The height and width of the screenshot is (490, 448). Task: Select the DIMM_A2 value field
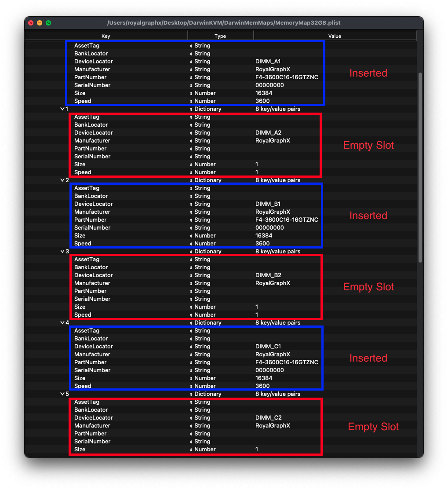click(x=268, y=132)
